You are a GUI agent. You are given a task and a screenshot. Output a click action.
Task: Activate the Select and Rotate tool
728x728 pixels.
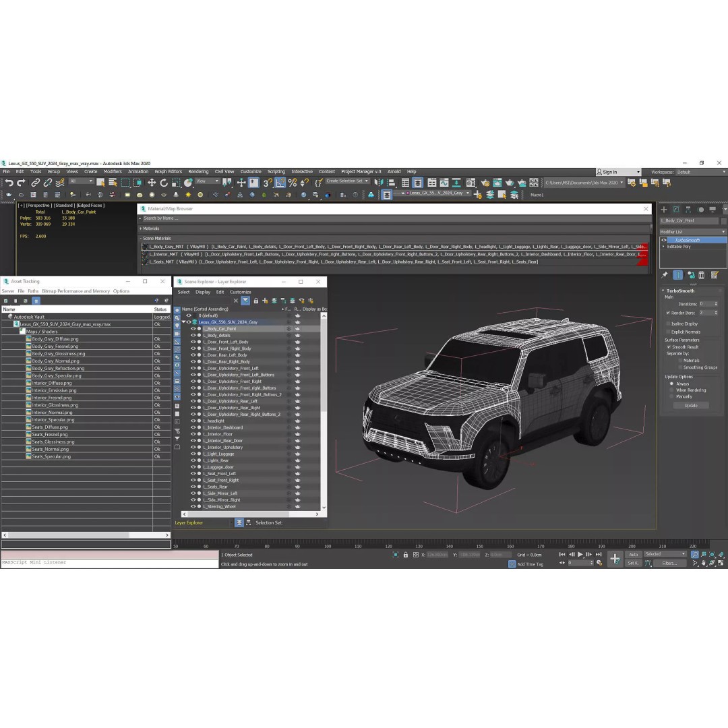[163, 183]
